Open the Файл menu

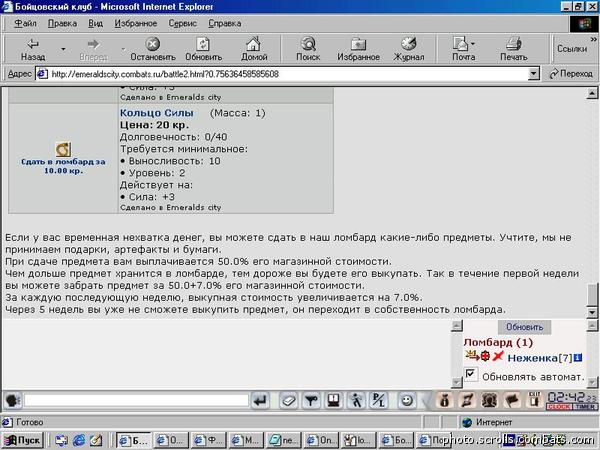[25, 23]
